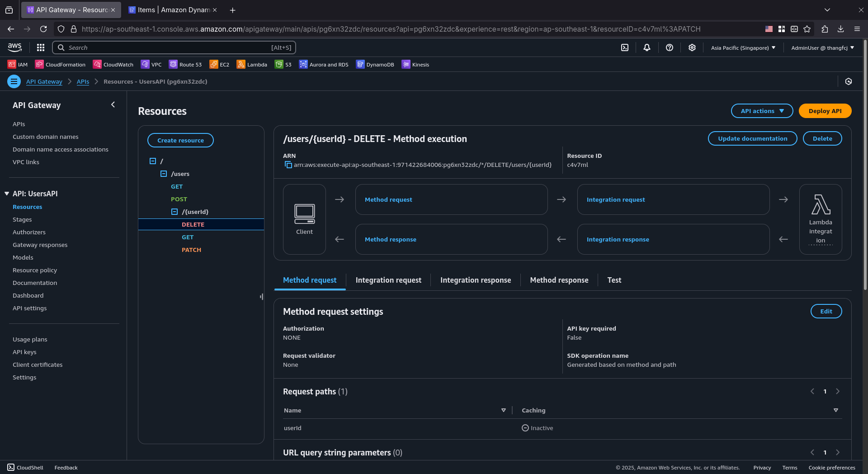Screen dimensions: 868x474
Task: Switch to the Method response tab
Action: click(559, 280)
